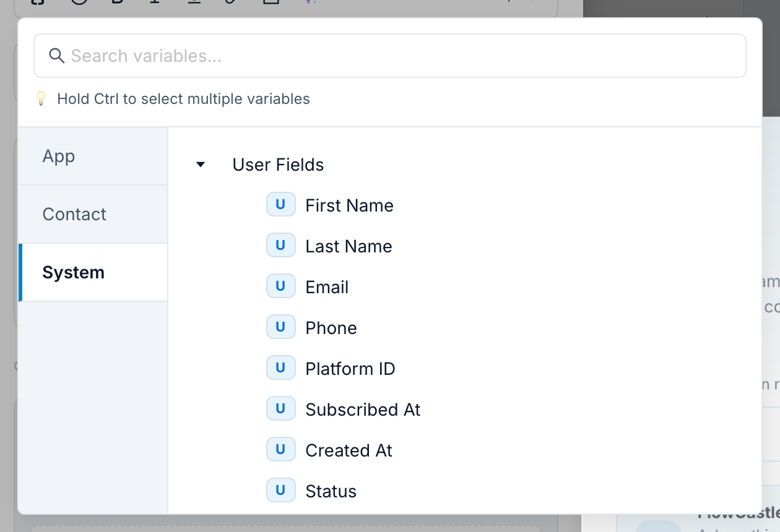The width and height of the screenshot is (780, 532).
Task: Select the System tab
Action: (93, 272)
